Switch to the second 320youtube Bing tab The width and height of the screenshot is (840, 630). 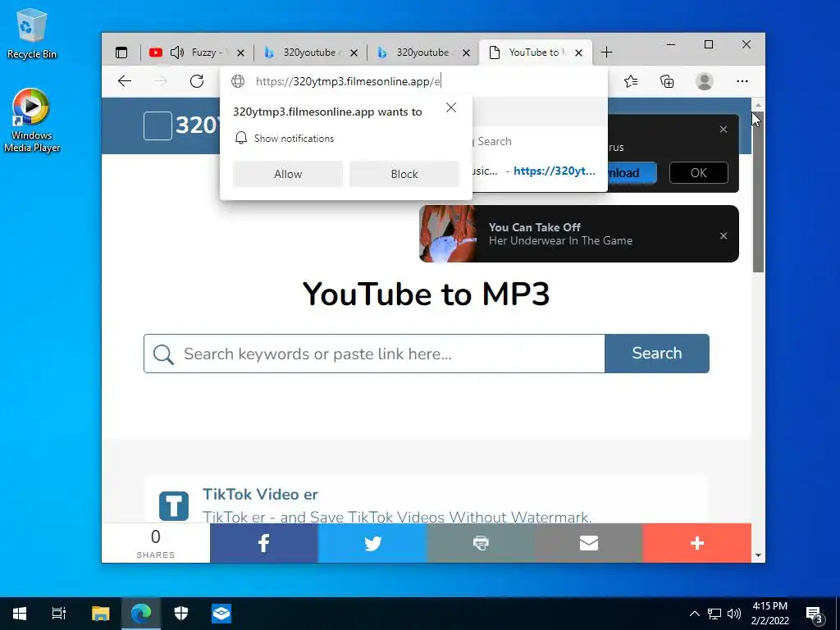(423, 52)
